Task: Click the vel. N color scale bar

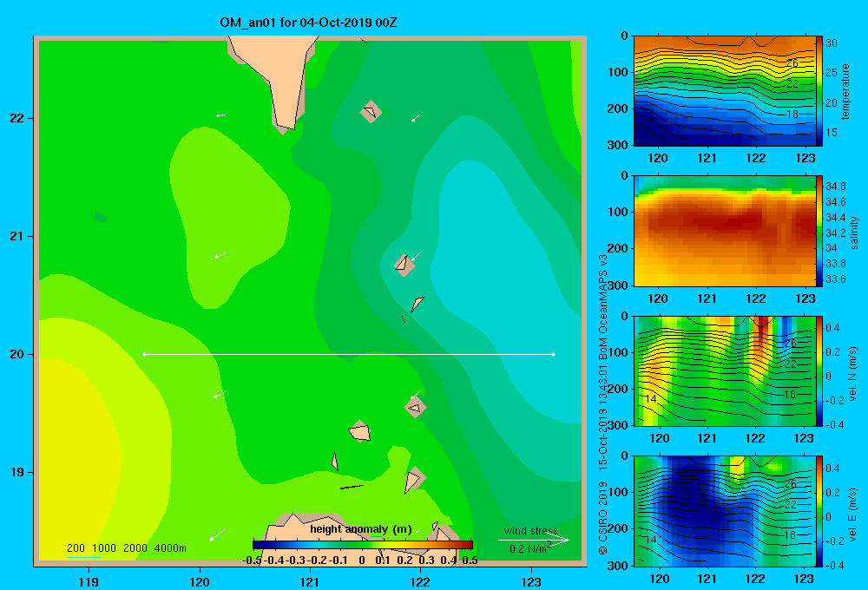Action: click(x=819, y=370)
